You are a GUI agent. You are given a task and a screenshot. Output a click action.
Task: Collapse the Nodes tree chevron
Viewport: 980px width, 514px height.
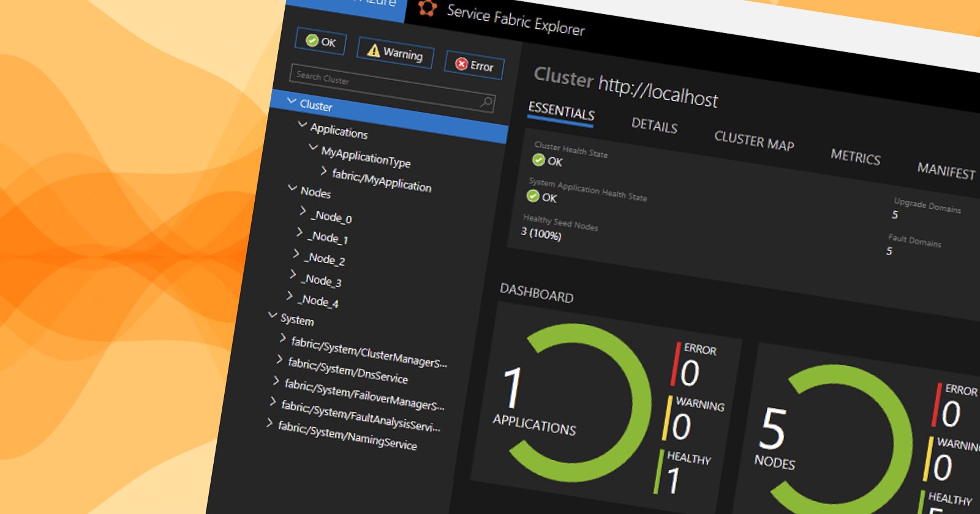tap(292, 188)
